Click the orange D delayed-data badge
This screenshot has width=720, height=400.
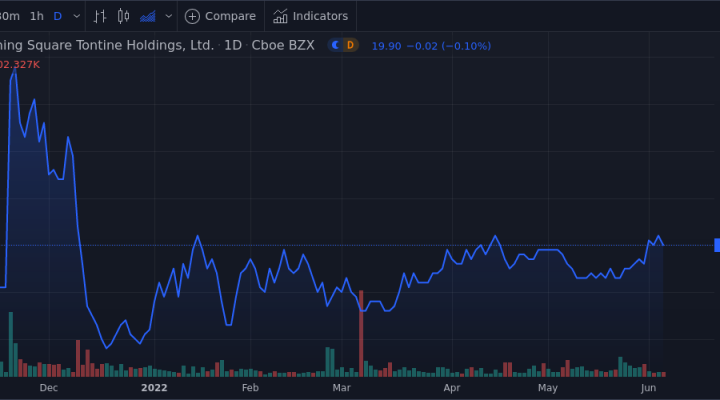[350, 45]
